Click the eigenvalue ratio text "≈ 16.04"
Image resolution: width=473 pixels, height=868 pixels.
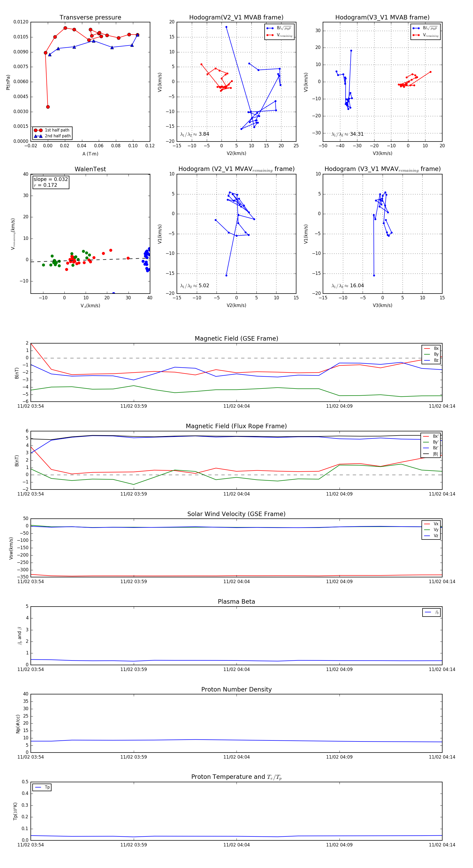347,286
